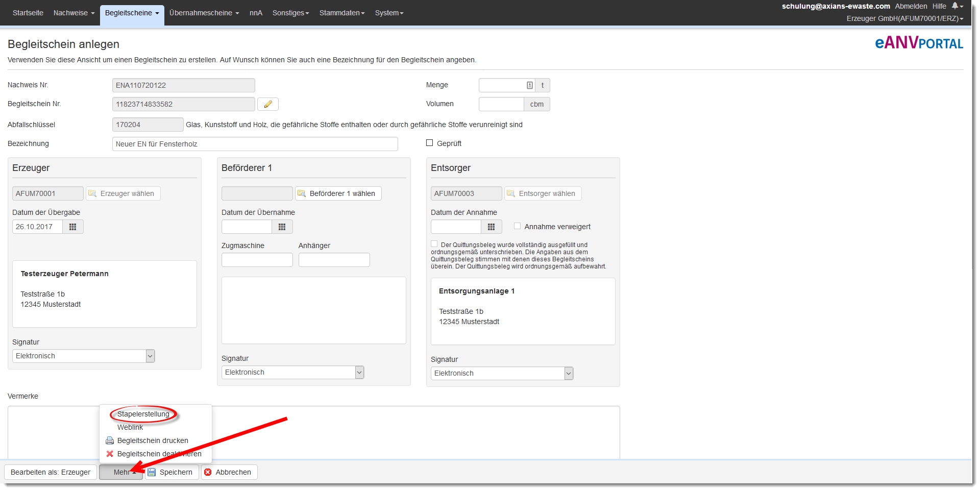Edit the Bezeichnung text field
Image resolution: width=980 pixels, height=491 pixels.
pos(255,144)
